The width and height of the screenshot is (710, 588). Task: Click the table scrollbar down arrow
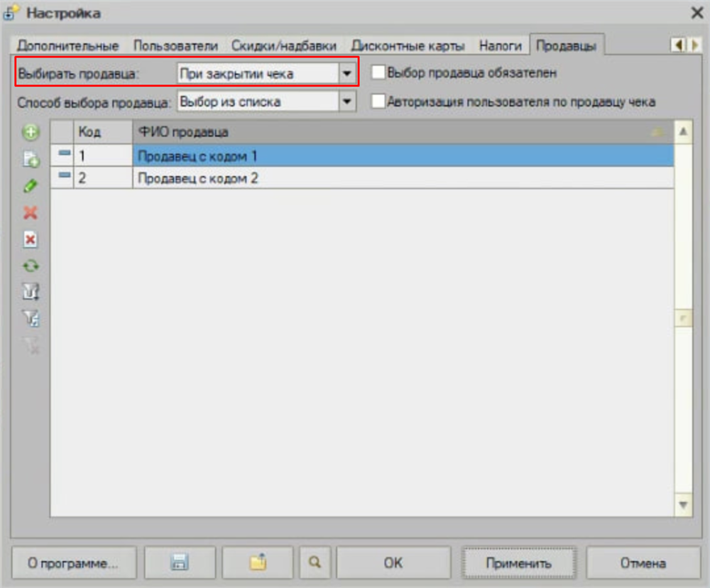tap(683, 505)
